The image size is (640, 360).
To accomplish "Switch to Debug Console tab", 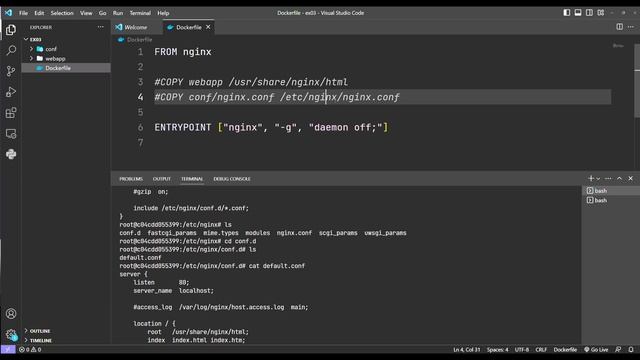I will pos(232,179).
